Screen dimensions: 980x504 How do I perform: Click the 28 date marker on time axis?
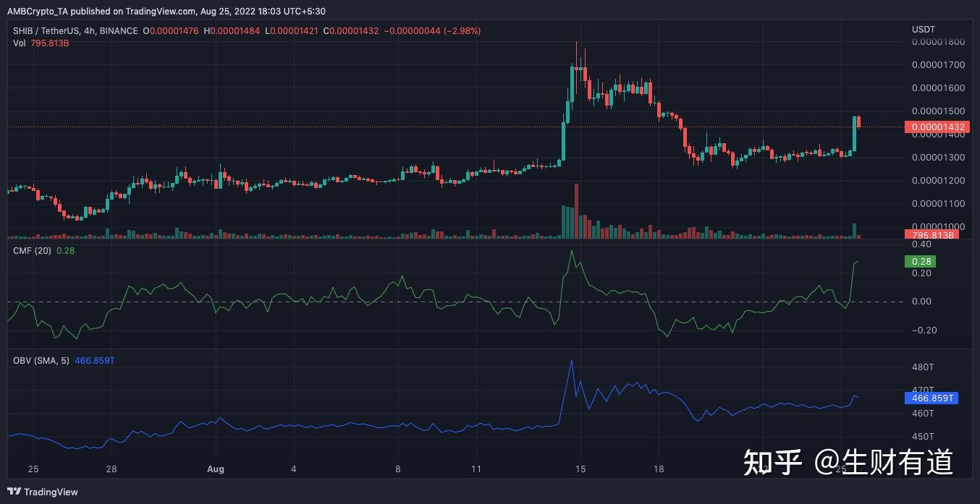111,469
